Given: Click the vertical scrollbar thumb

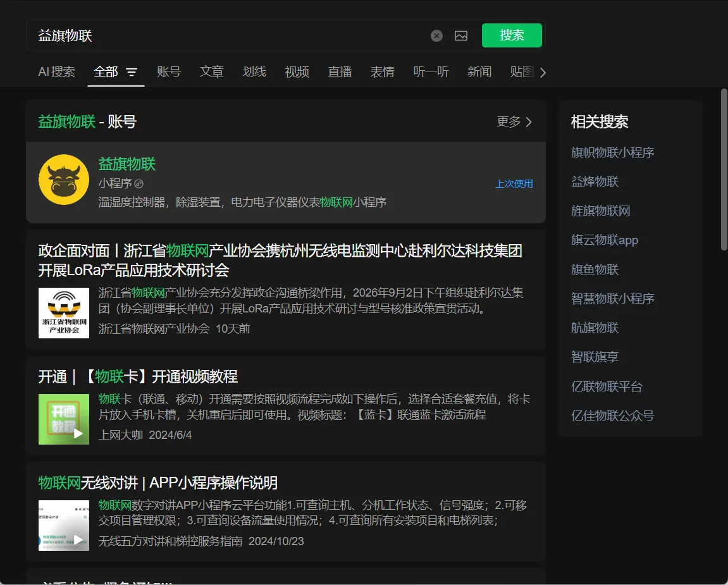Looking at the screenshot, I should [724, 169].
